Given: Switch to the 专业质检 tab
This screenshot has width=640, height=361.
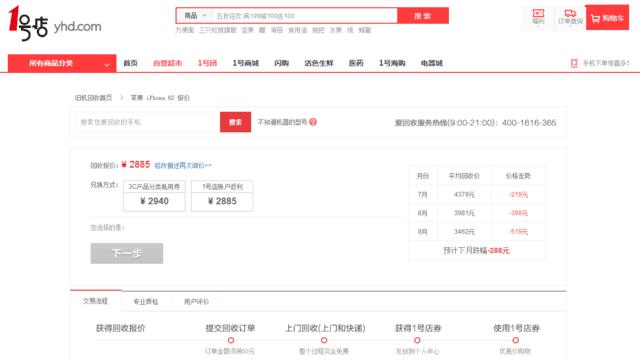Looking at the screenshot, I should pos(146,301).
